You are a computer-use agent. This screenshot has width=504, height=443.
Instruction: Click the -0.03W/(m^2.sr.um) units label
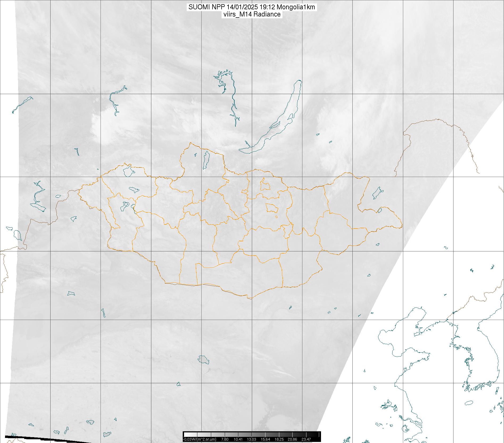200,439
